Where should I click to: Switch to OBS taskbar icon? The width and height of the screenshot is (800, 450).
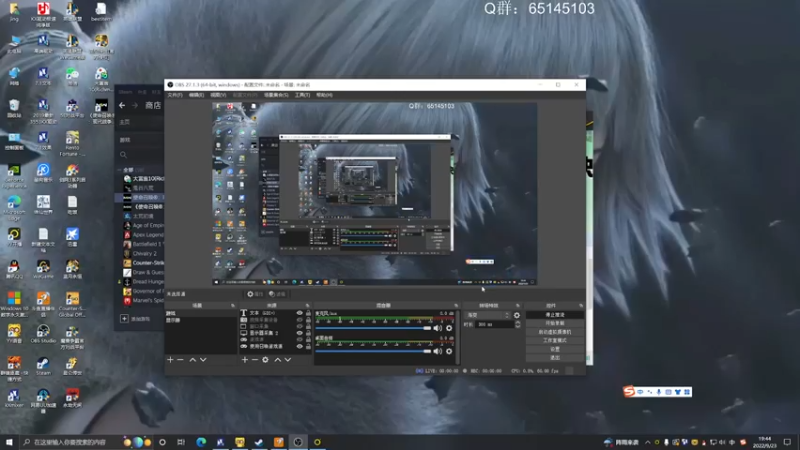tap(298, 442)
